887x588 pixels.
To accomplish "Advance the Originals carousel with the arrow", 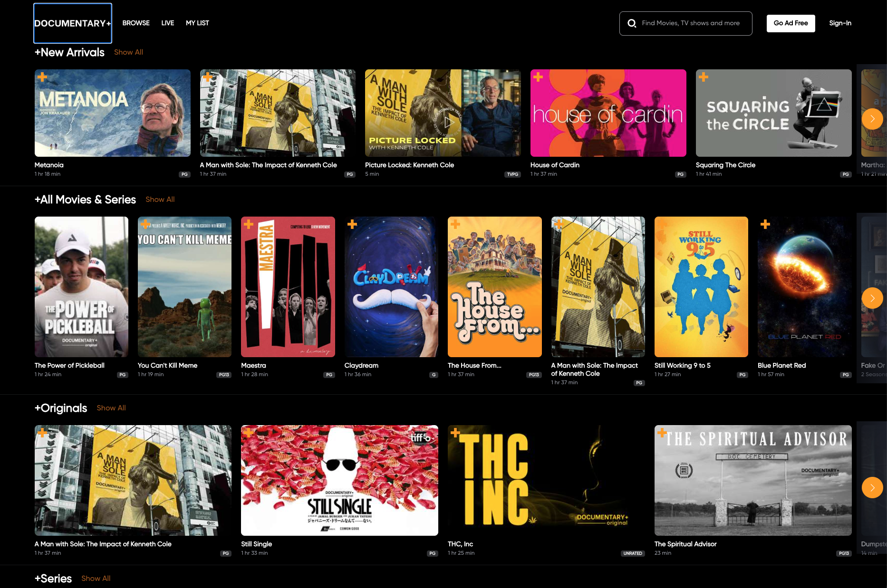I will tap(872, 487).
